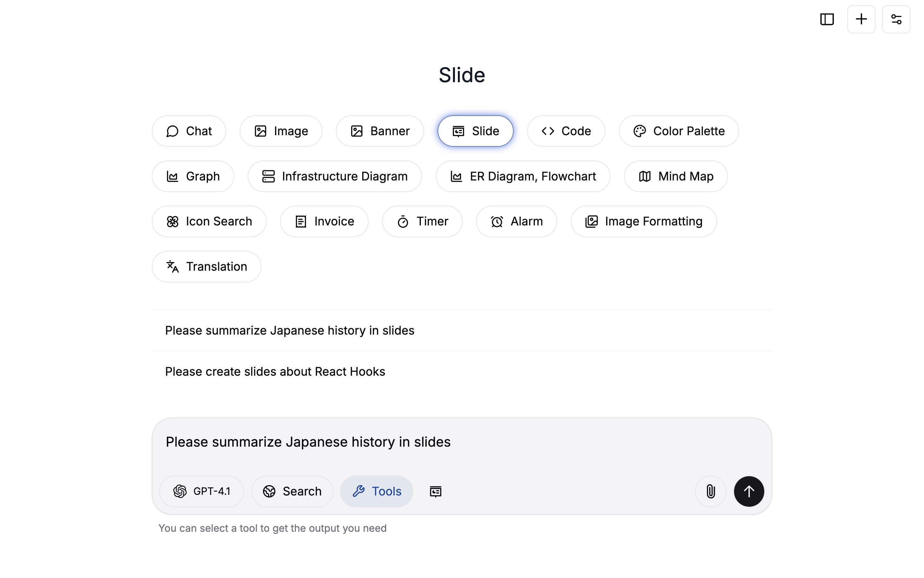Choose the Icon Search tool
924x578 pixels.
click(x=209, y=221)
